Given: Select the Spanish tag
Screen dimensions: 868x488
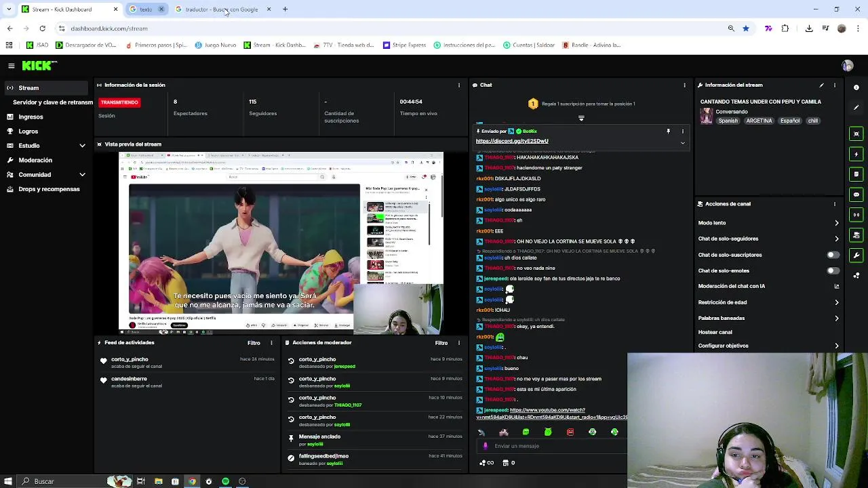Looking at the screenshot, I should [x=728, y=121].
